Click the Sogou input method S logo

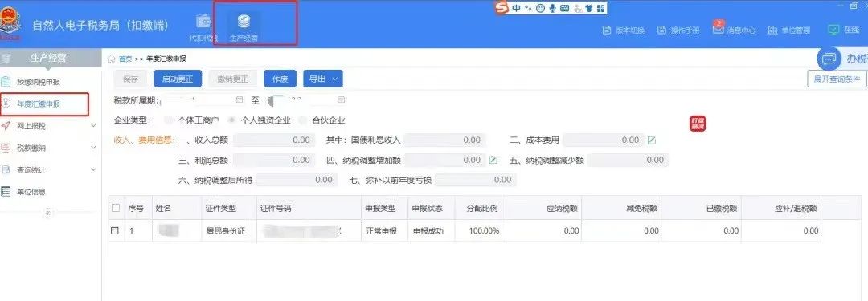click(x=502, y=8)
